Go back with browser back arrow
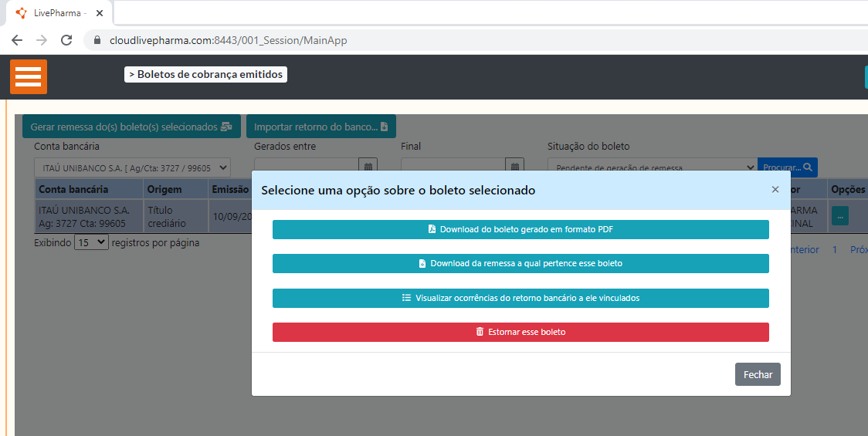The width and height of the screenshot is (868, 436). coord(17,40)
